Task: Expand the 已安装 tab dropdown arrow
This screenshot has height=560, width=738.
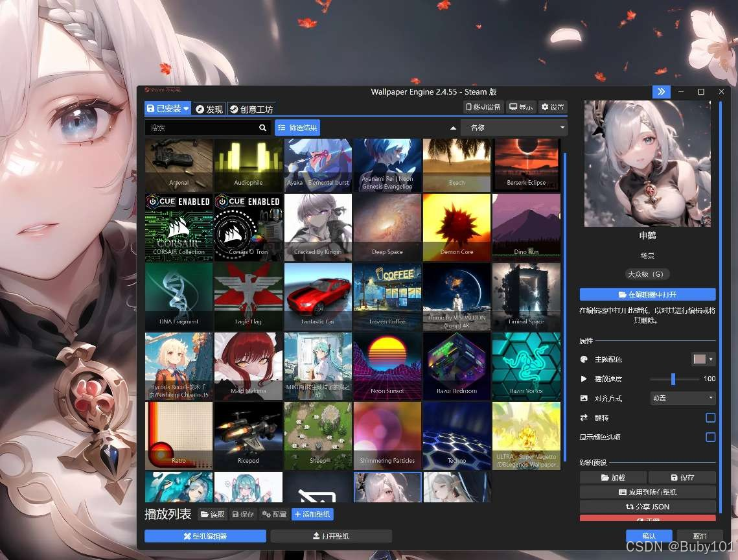Action: pos(187,109)
